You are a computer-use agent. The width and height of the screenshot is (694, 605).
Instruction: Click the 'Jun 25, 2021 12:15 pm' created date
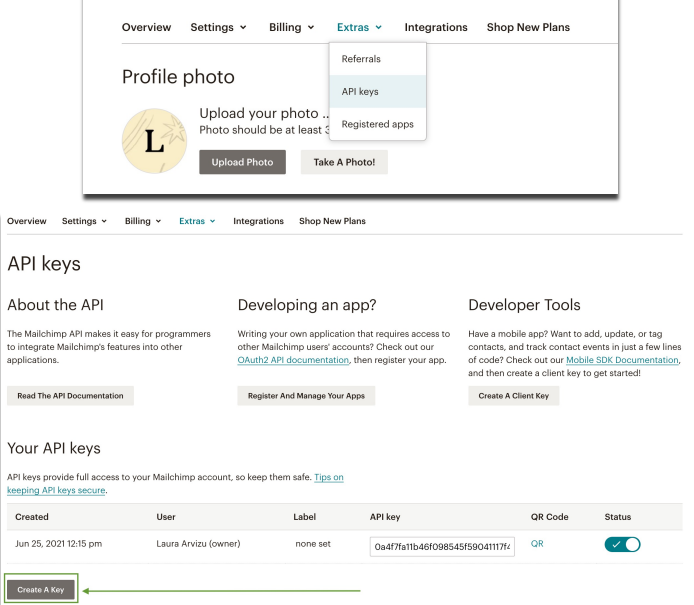tap(58, 543)
